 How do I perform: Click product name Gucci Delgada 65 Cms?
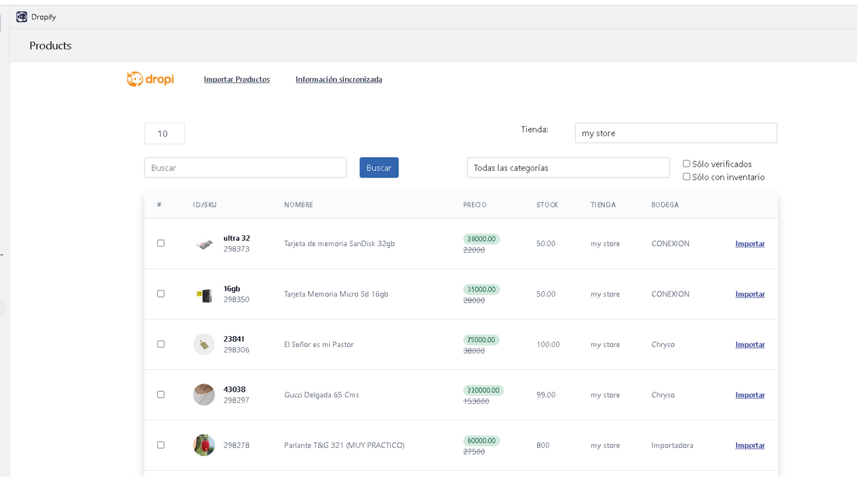(321, 394)
